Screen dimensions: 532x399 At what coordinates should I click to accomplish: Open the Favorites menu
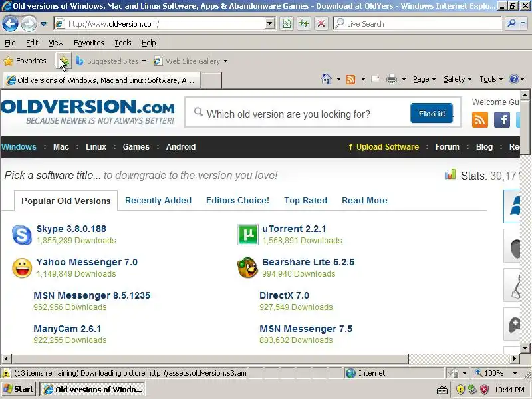click(x=89, y=43)
